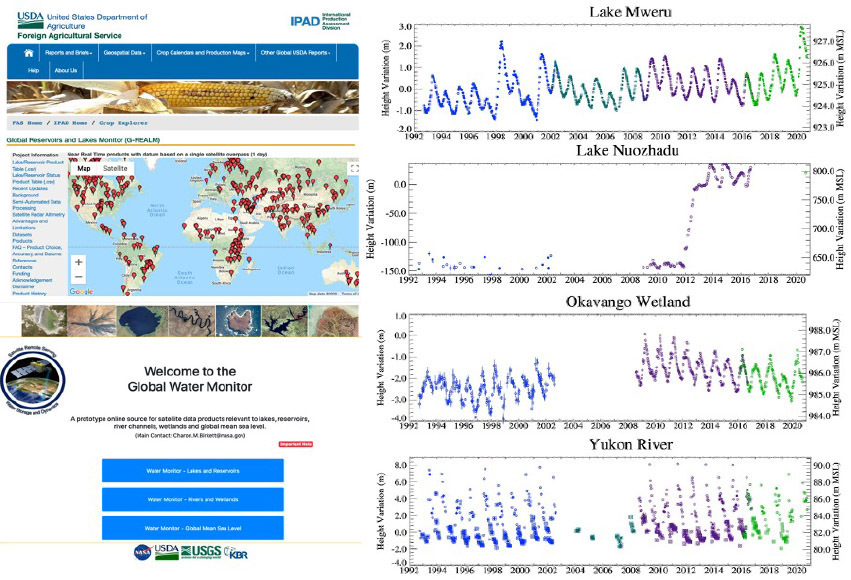The height and width of the screenshot is (580, 851).
Task: Zoom in the map with plus button
Action: [79, 262]
